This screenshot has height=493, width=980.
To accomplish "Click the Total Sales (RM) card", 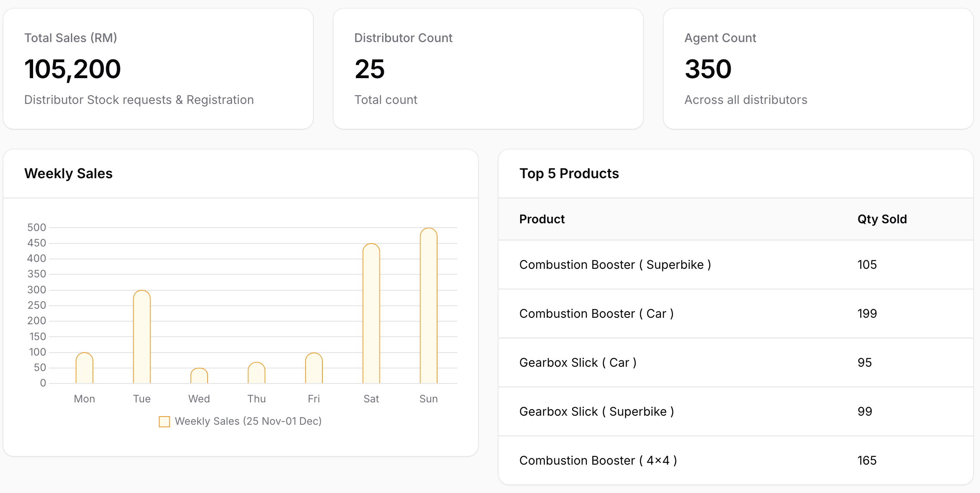I will [158, 69].
